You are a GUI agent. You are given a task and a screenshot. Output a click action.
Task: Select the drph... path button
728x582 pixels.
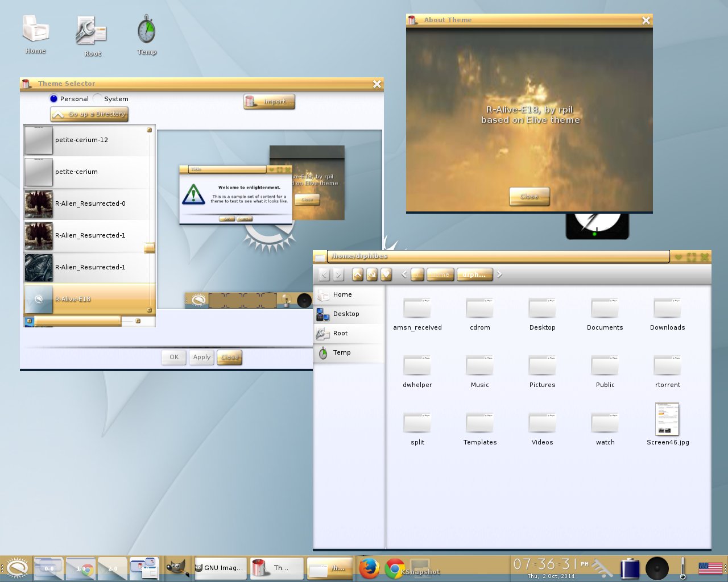click(x=474, y=275)
